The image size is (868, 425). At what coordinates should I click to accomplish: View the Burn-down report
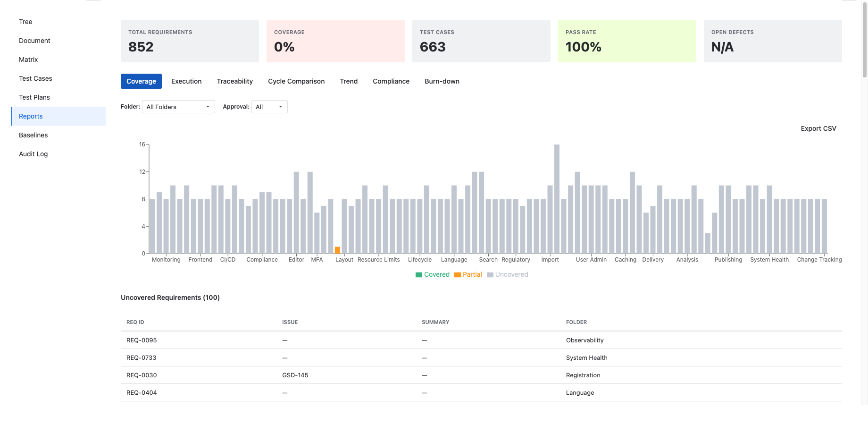click(442, 81)
